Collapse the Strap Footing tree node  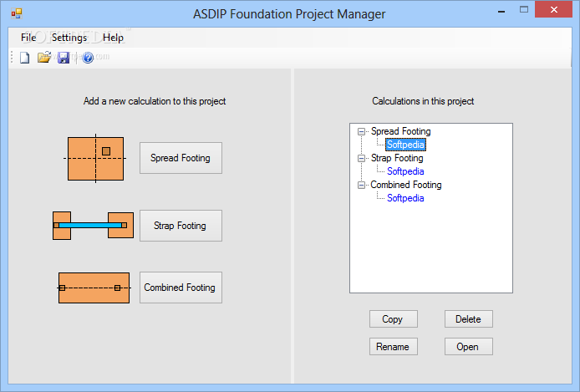pyautogui.click(x=361, y=158)
